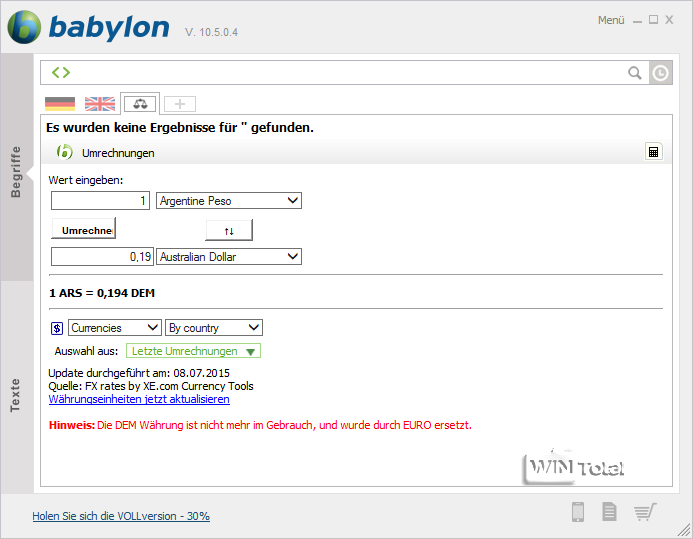Click the result field showing 0,19
The height and width of the screenshot is (539, 693).
pos(102,257)
